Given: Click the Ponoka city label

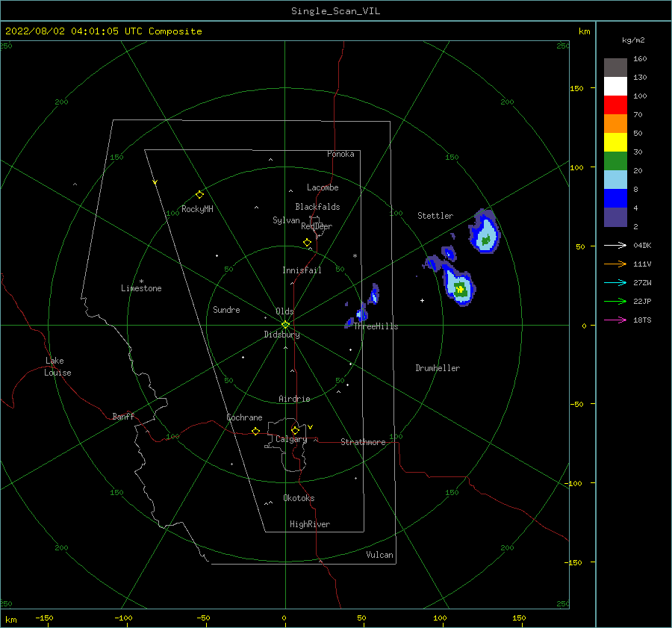Looking at the screenshot, I should coord(340,154).
